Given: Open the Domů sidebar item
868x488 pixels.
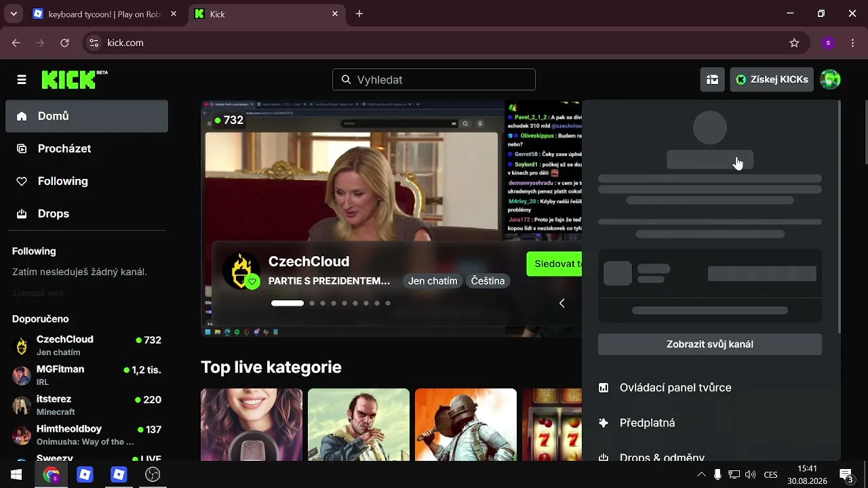Looking at the screenshot, I should [87, 116].
